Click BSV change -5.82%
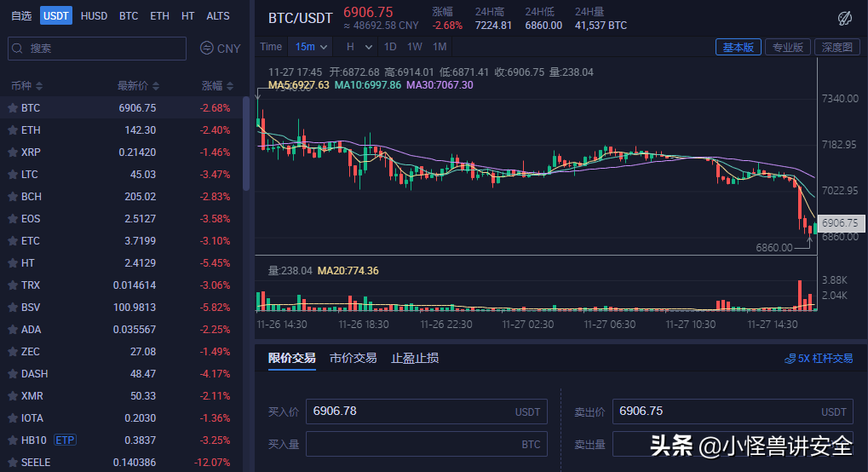 point(215,308)
